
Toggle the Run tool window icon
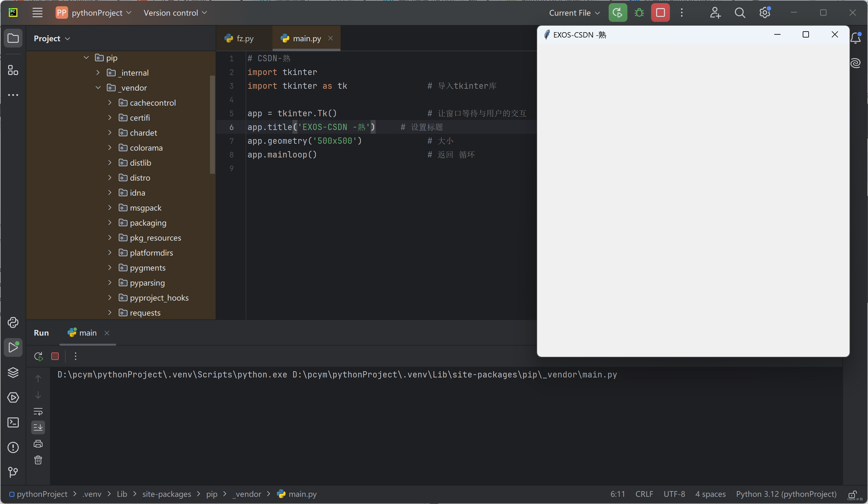(13, 347)
